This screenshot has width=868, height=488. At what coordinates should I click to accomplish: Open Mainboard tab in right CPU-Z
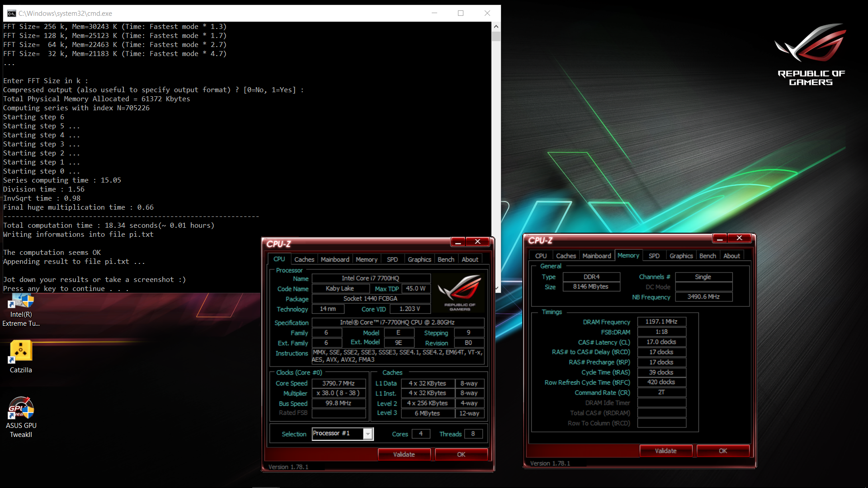click(x=596, y=256)
